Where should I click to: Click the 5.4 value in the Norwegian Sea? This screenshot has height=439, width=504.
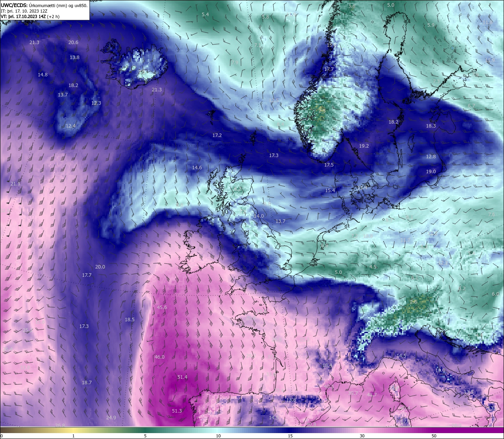pos(205,15)
